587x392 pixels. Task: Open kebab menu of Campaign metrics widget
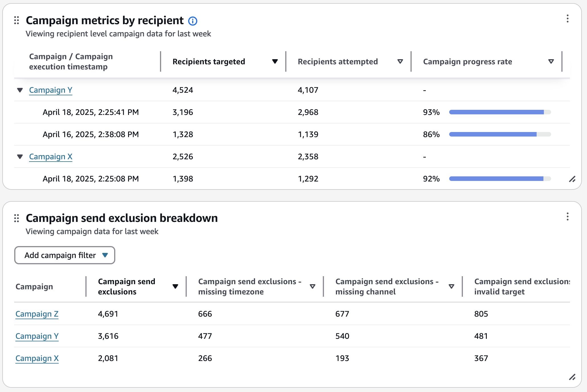point(567,19)
